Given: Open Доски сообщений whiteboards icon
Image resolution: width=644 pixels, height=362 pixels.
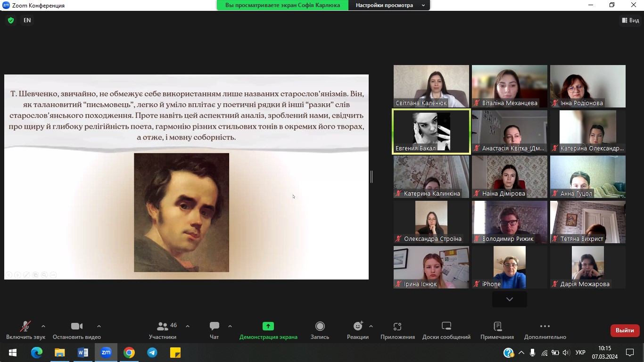Looking at the screenshot, I should pos(446,327).
